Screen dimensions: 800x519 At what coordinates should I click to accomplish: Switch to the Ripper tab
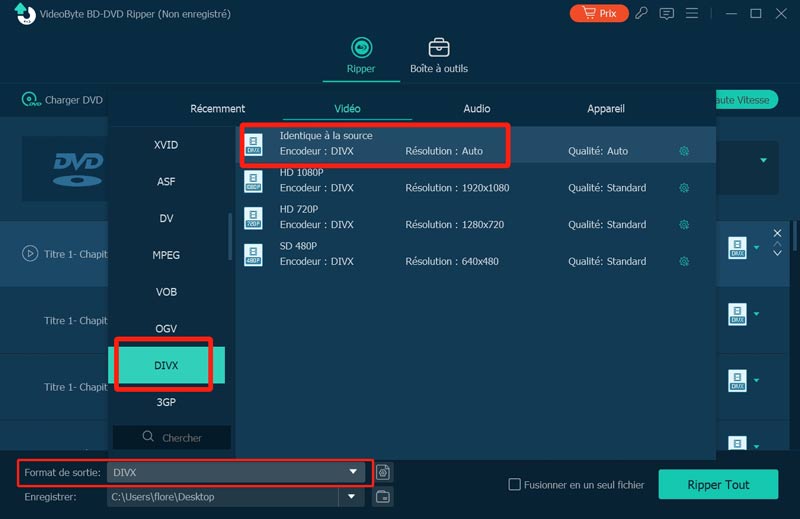[361, 56]
